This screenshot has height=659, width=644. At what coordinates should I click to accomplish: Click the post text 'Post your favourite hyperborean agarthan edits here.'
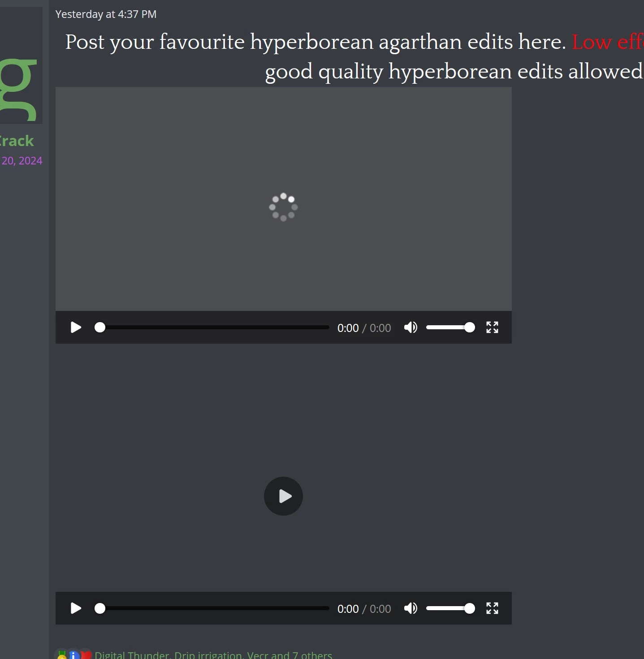pos(316,42)
